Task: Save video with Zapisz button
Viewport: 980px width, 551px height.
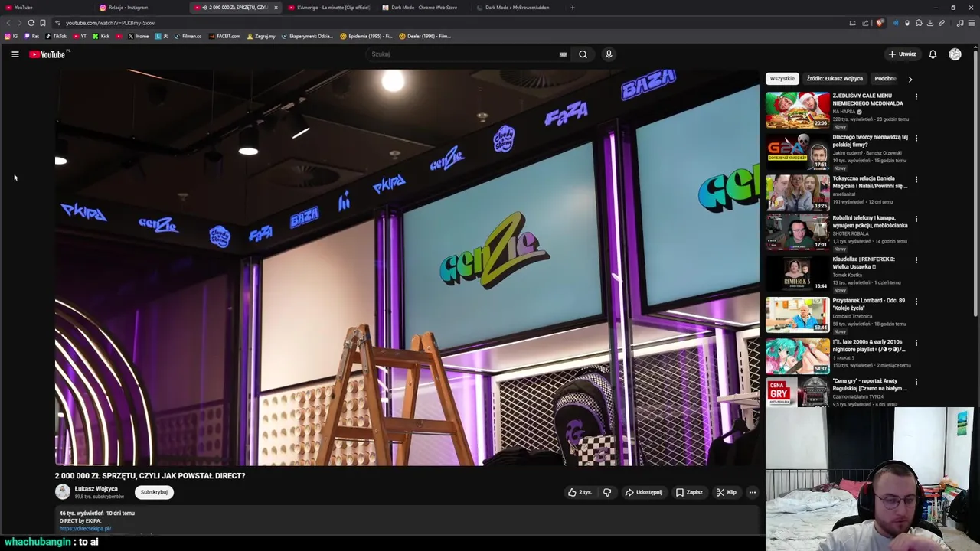Action: 689,492
